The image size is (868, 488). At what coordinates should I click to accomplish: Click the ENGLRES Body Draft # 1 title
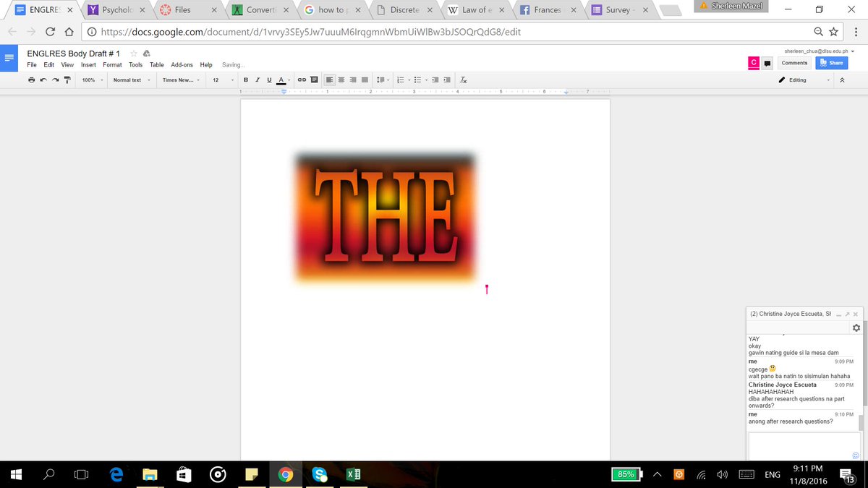(73, 53)
